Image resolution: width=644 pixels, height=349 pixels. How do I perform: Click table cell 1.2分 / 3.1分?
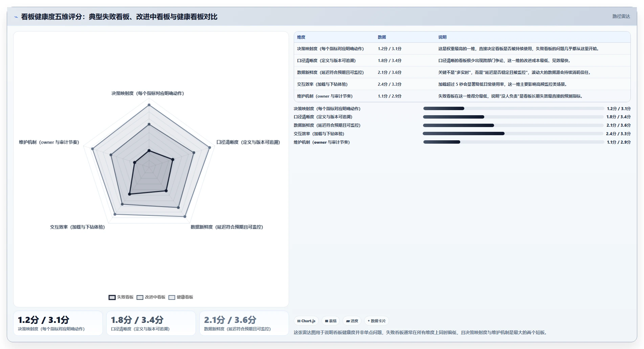(x=390, y=49)
